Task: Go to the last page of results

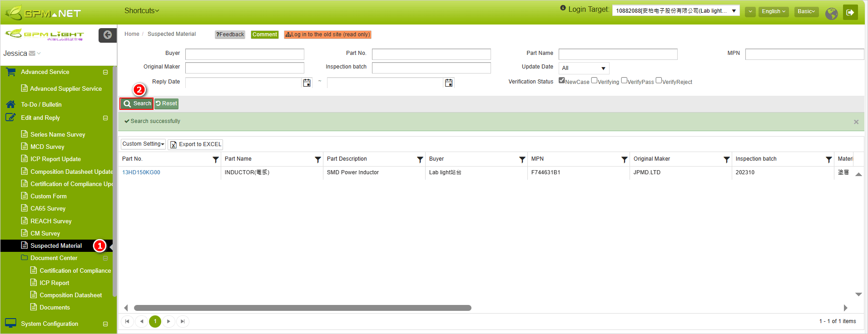Action: [x=183, y=321]
